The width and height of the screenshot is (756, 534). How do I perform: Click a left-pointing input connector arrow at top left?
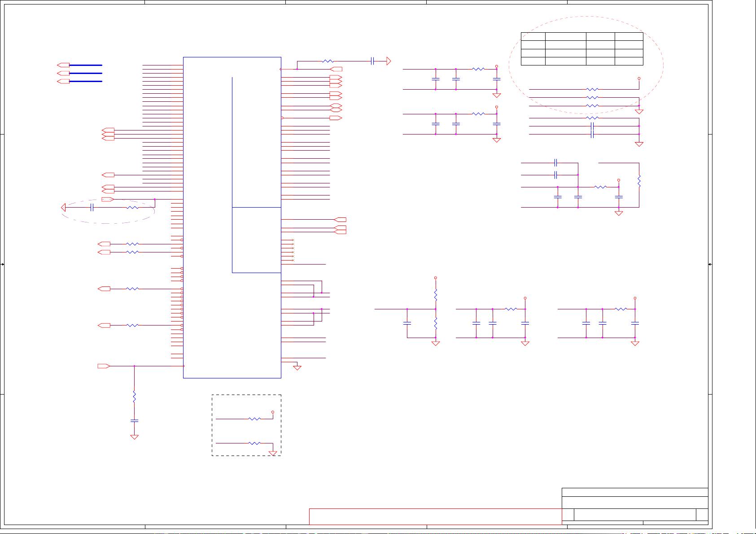pyautogui.click(x=63, y=65)
